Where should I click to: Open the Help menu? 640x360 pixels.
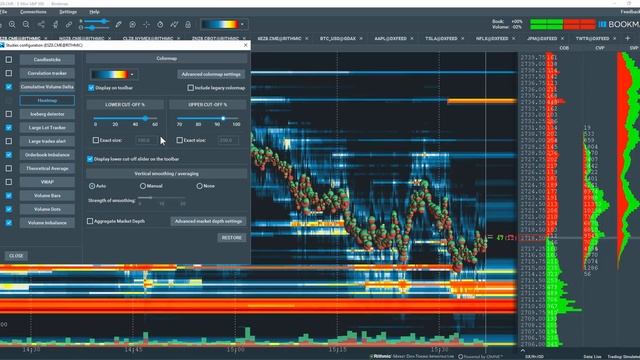94,12
